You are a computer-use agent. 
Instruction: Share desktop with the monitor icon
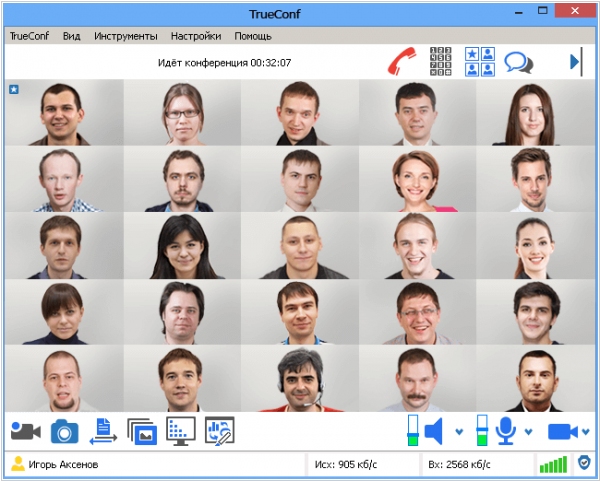coord(181,431)
